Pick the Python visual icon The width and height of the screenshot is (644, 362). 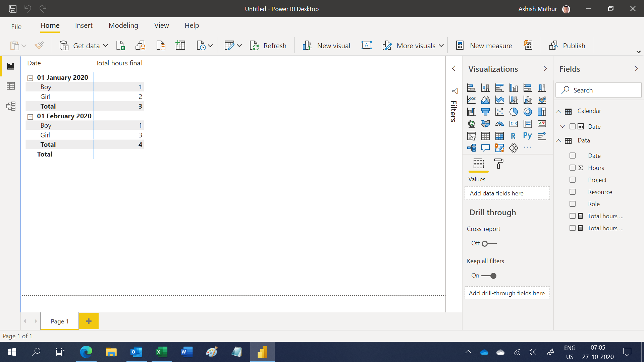coord(528,136)
